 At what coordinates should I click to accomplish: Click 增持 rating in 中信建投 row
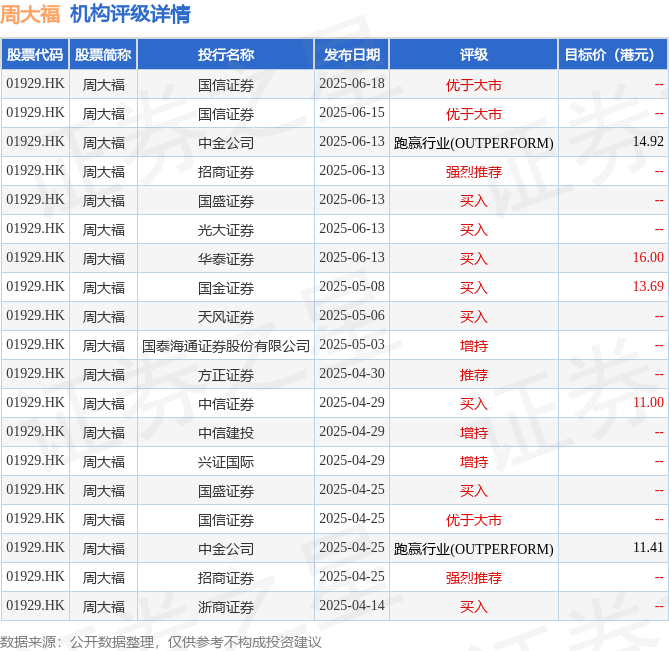[474, 433]
